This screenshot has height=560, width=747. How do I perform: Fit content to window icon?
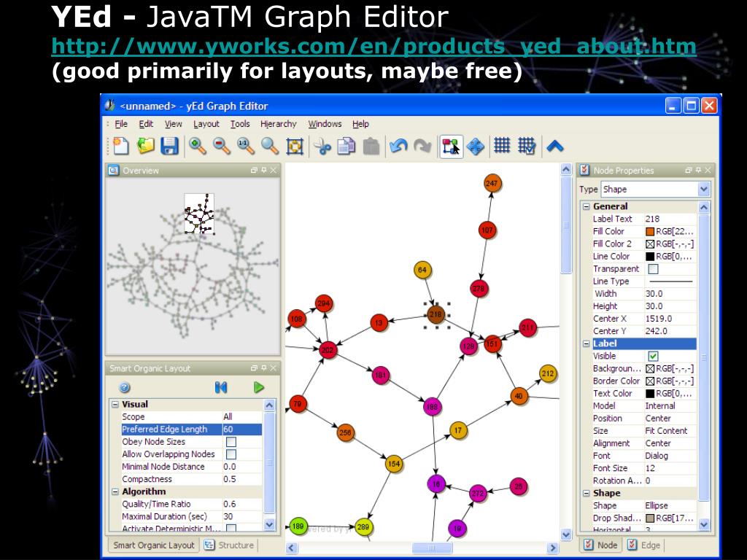(295, 146)
